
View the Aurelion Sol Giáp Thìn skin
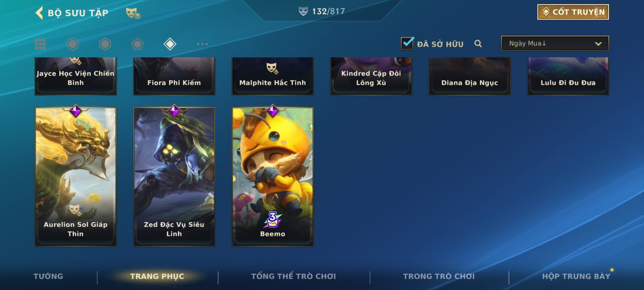point(76,177)
